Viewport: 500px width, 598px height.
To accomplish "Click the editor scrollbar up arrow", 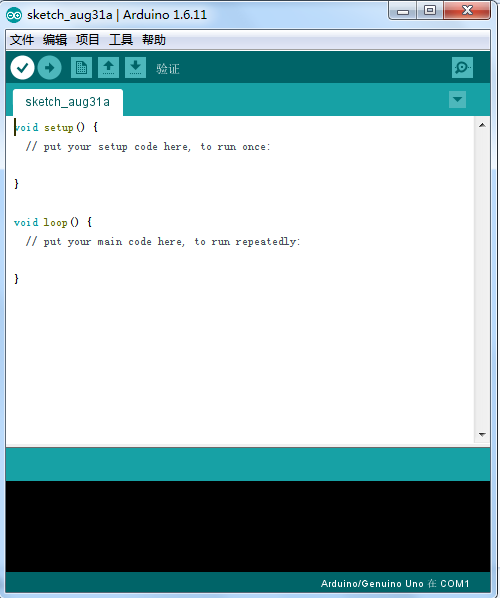I will [x=482, y=125].
